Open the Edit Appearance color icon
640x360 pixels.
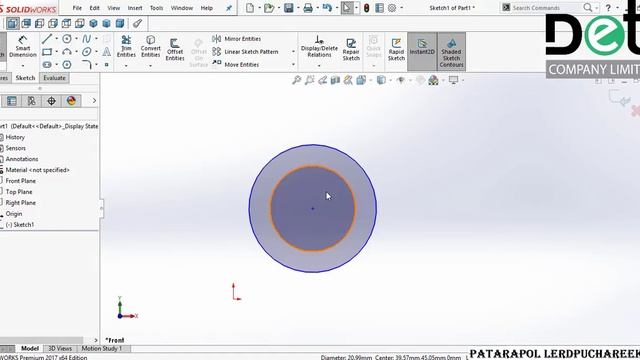point(433,80)
